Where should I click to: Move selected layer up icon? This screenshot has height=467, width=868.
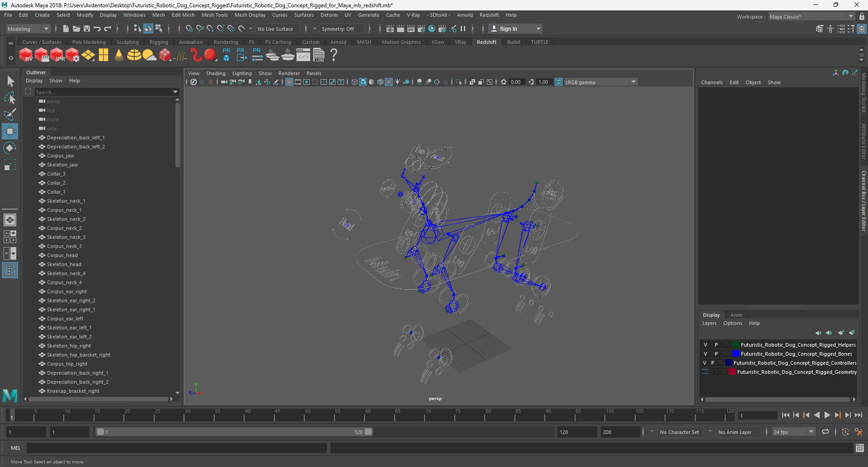pos(818,333)
